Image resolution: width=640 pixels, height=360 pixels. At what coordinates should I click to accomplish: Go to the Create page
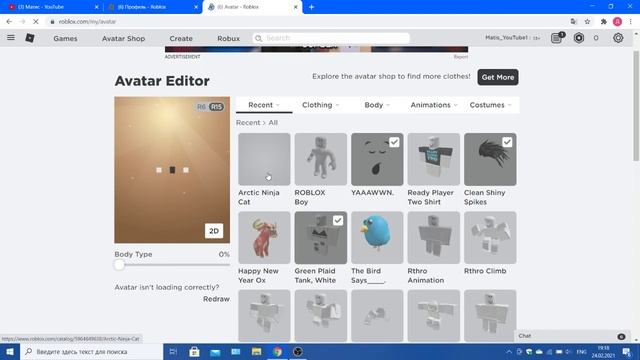click(x=181, y=38)
